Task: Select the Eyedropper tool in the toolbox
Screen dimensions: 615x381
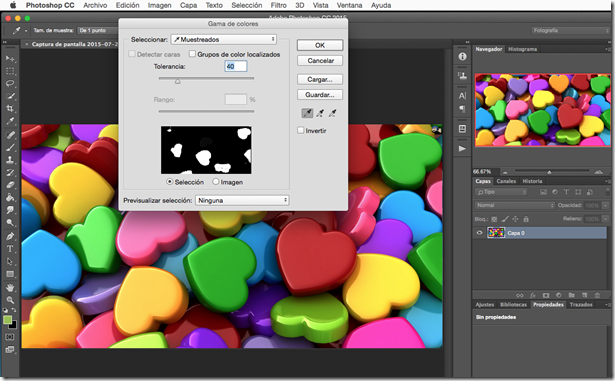Action: click(x=10, y=121)
